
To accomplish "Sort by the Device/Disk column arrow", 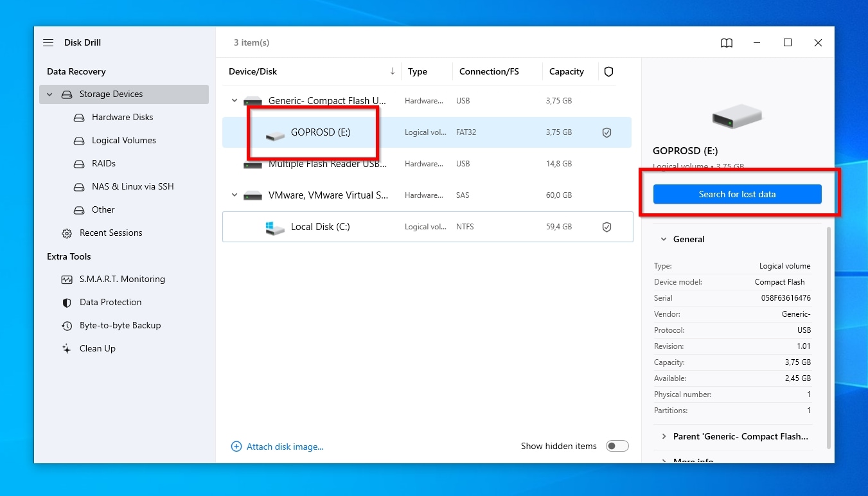I will pos(393,71).
